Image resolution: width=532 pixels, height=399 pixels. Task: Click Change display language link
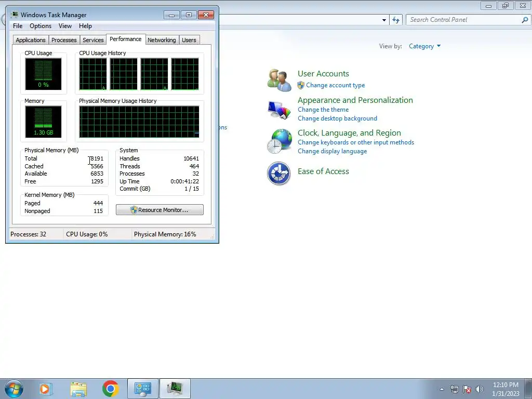click(332, 151)
